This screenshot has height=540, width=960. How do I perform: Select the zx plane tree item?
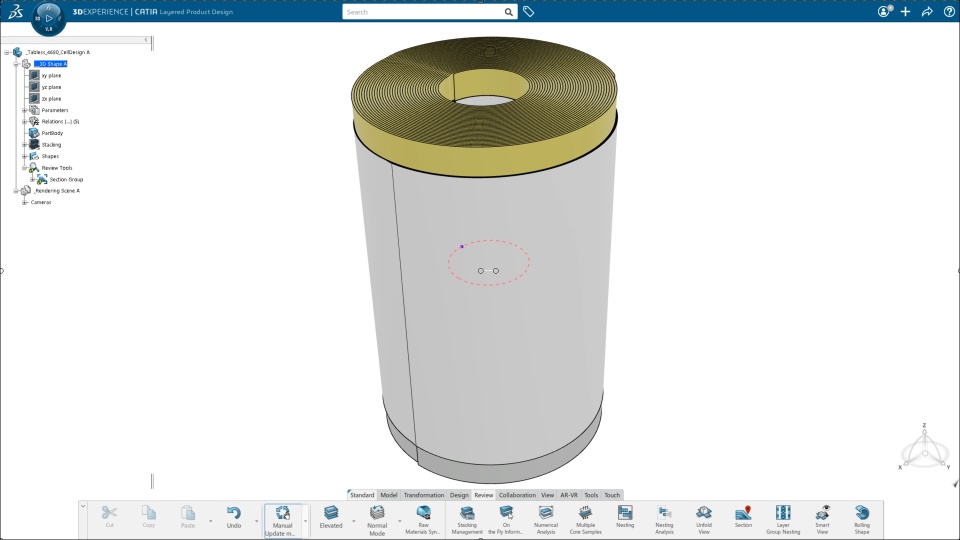(x=51, y=99)
